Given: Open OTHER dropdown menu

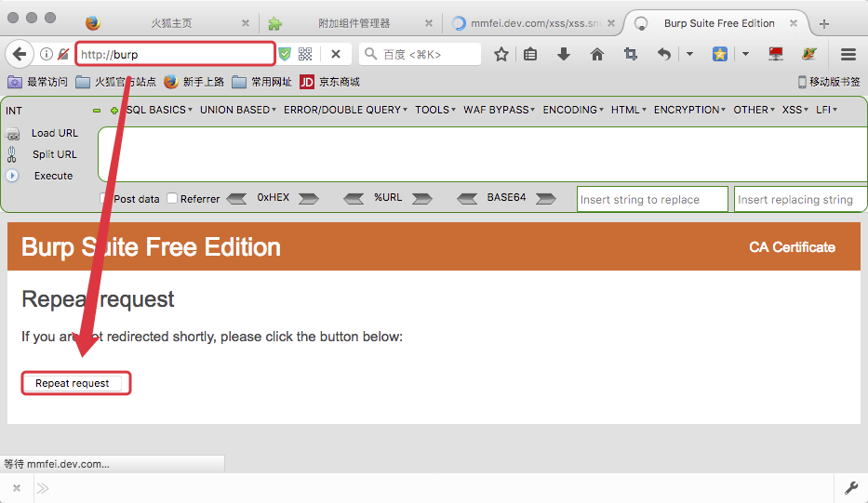Looking at the screenshot, I should 754,110.
